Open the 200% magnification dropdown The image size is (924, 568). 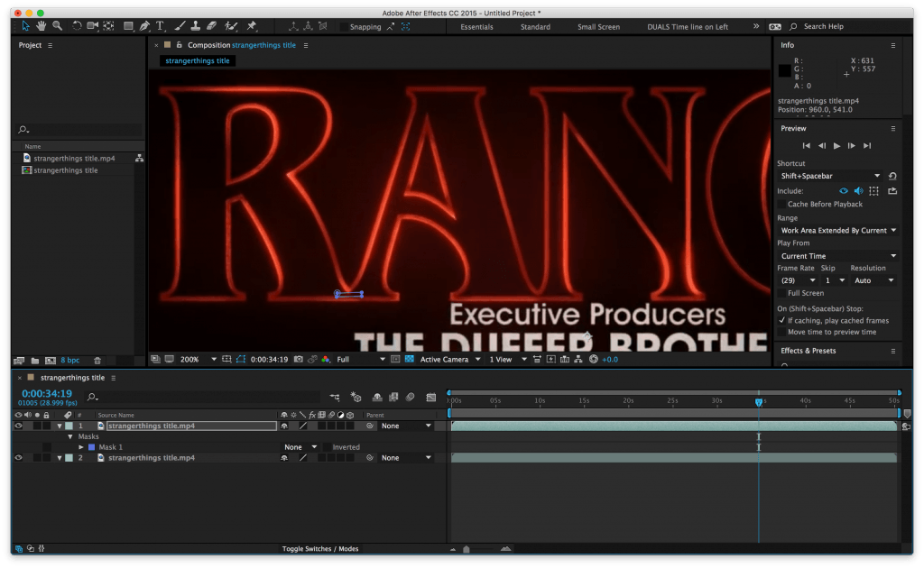pos(198,359)
